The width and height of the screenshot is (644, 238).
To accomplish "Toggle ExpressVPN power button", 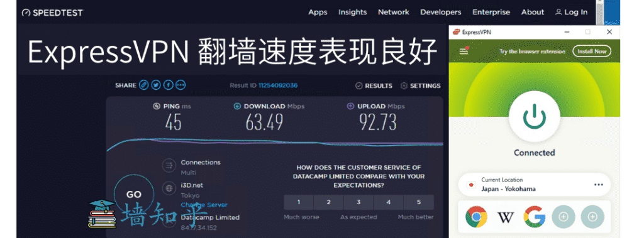I will pos(535,116).
